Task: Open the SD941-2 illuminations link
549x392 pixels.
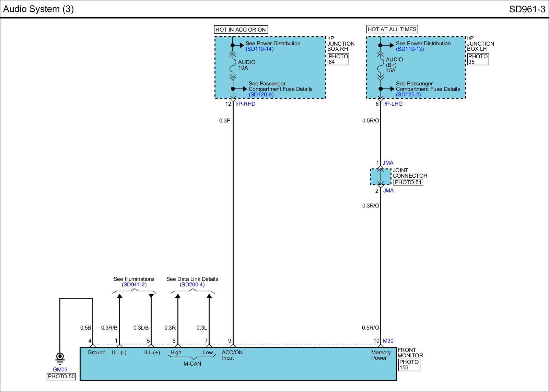Action: tap(134, 285)
